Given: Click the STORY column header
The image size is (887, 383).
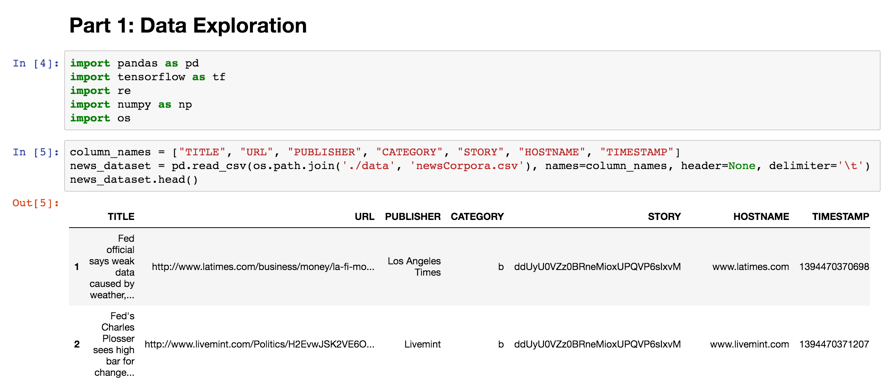Looking at the screenshot, I should point(665,216).
